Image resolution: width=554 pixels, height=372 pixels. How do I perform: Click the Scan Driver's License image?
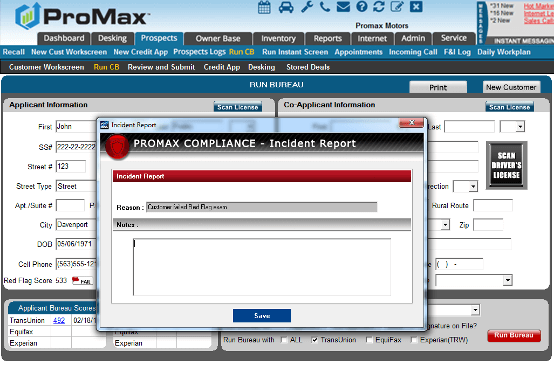(506, 165)
